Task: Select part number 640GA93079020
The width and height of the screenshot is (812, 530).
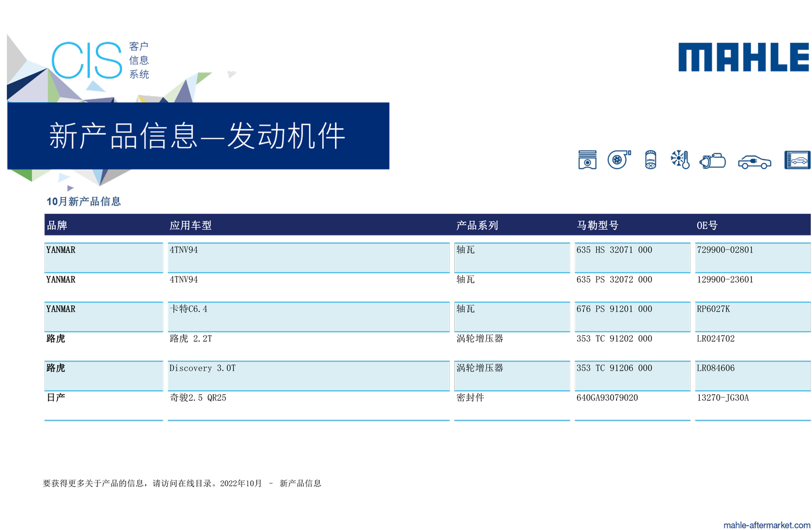Action: (607, 398)
